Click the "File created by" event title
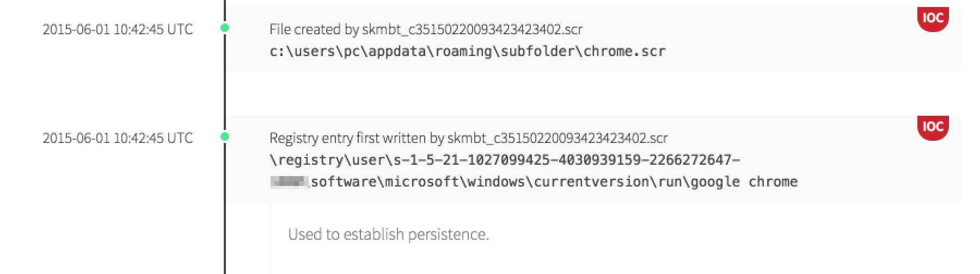The width and height of the screenshot is (980, 274). [315, 29]
